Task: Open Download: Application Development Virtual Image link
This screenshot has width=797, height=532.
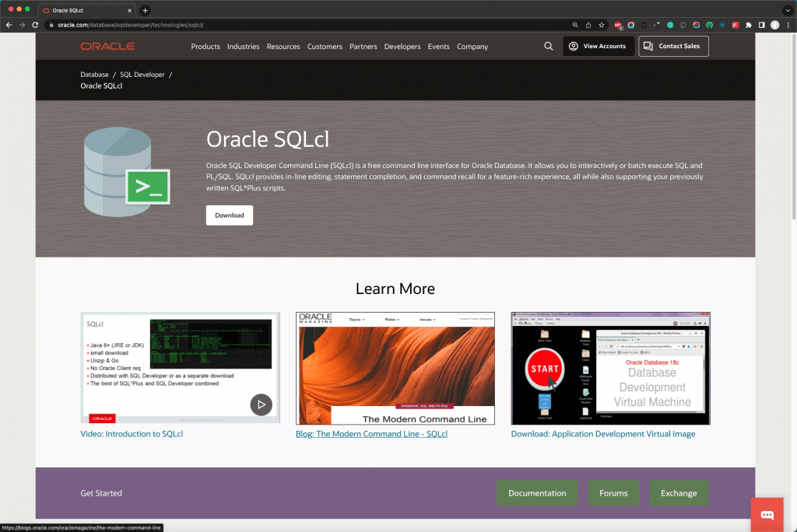Action: pos(603,434)
